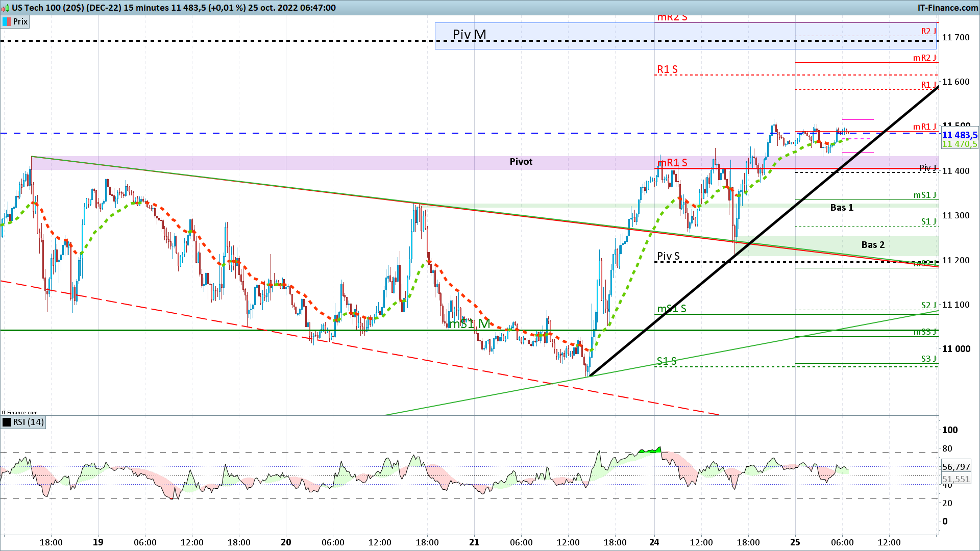Click the RSI value tag 51,551

pyautogui.click(x=955, y=479)
